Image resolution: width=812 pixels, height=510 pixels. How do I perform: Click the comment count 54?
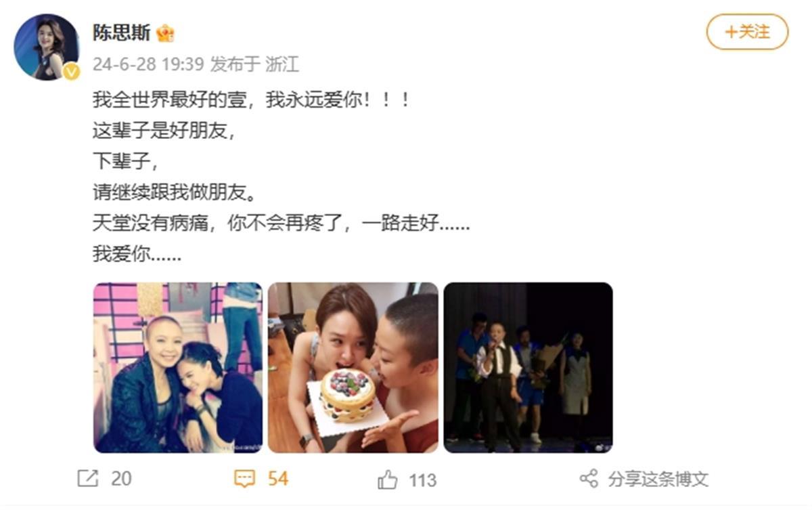coord(278,479)
